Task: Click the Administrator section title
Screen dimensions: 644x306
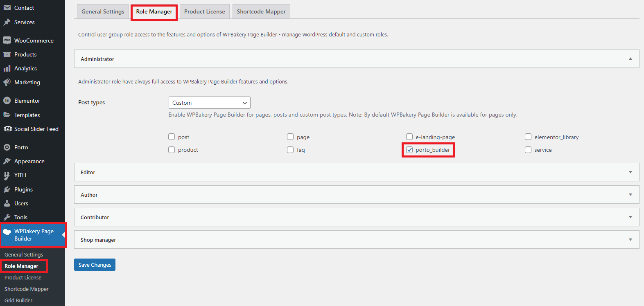Action: [97, 59]
